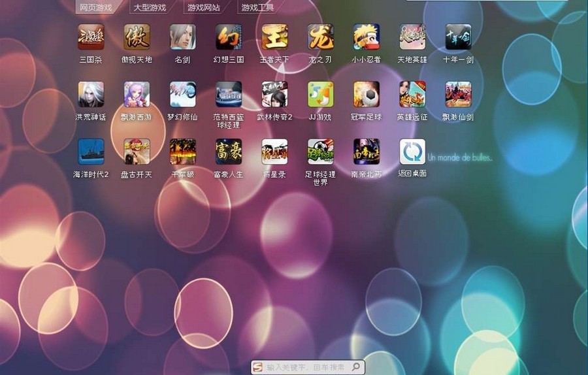Launch the 富豪人生 game
Screen dimensions: 588x375
pos(229,152)
